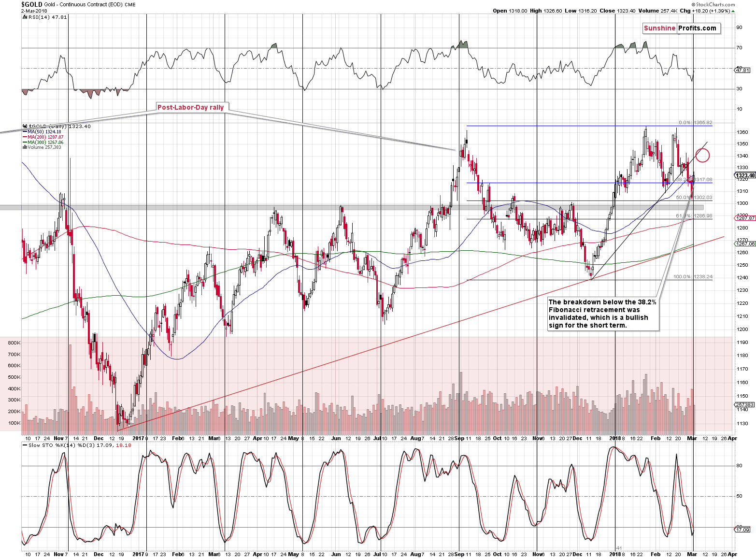The width and height of the screenshot is (756, 559).
Task: Click the 800K volume scale label
Action: tap(14, 343)
